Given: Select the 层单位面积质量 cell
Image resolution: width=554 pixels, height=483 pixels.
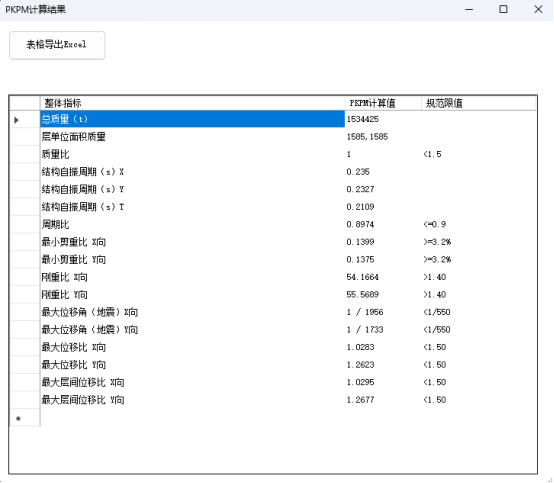Looking at the screenshot, I should 193,136.
